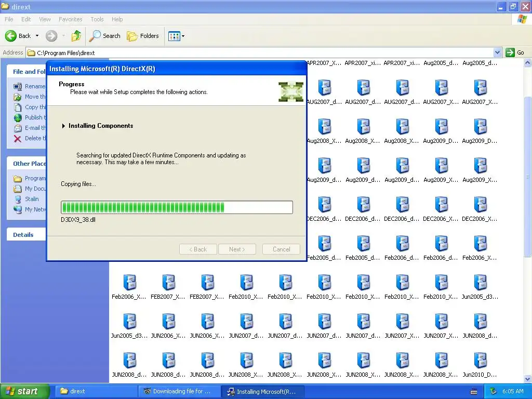This screenshot has height=399, width=532.
Task: Click inside the address path field
Action: click(x=264, y=52)
